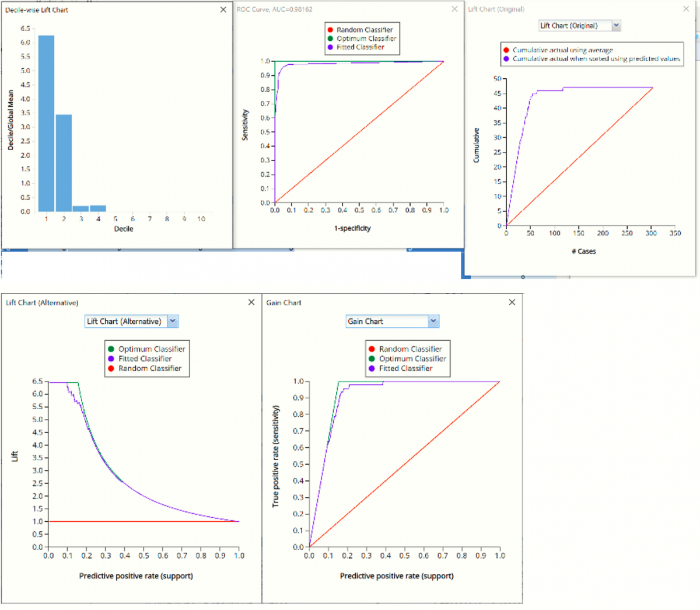
Task: Click the decile 1 bar in decile-wise chart
Action: [46, 124]
